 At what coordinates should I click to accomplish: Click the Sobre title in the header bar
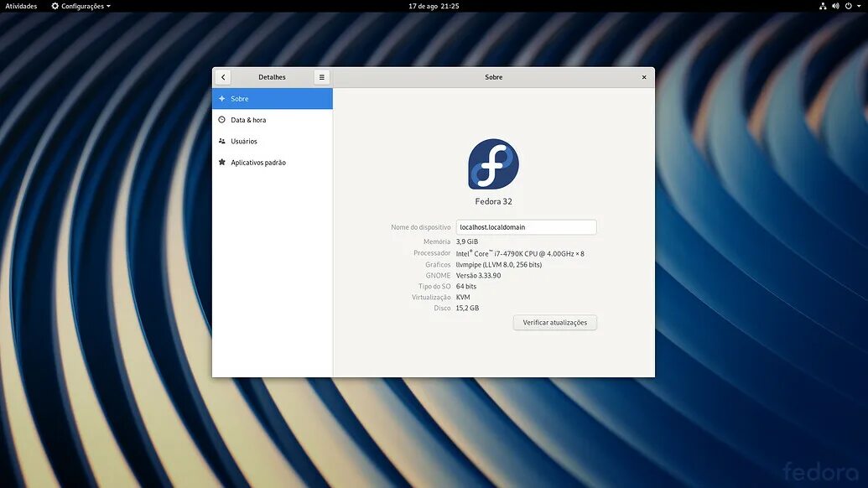(x=494, y=77)
